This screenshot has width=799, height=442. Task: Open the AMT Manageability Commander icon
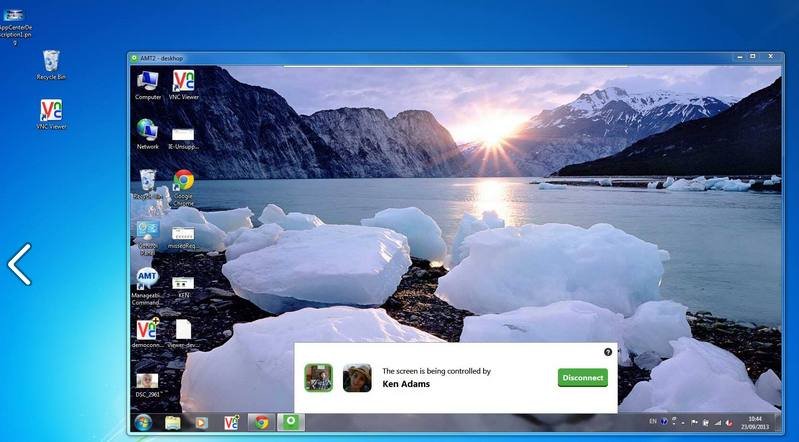[147, 287]
